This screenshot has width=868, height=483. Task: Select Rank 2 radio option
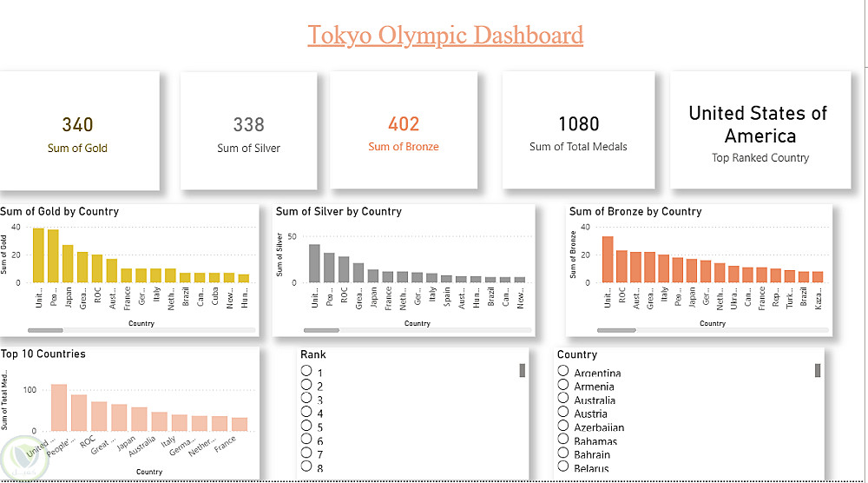click(306, 385)
